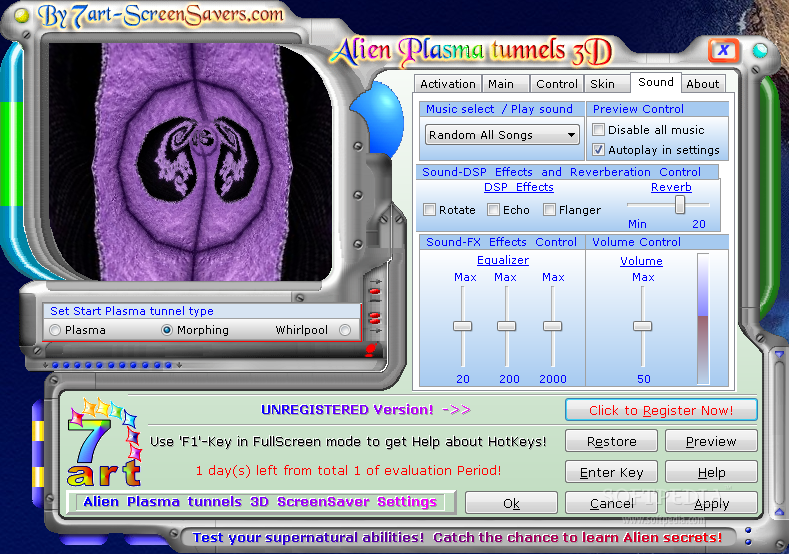Click the vertical volume level meter

(x=703, y=319)
